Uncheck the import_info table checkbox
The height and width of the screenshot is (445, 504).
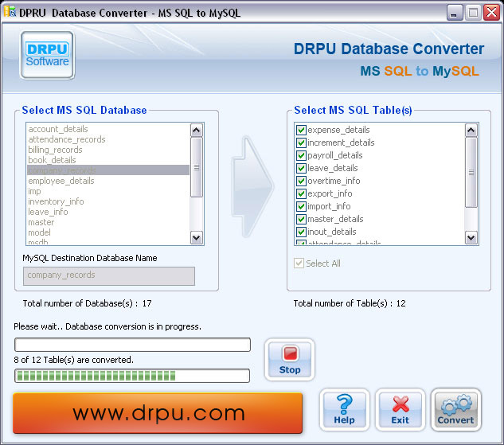[x=301, y=206]
